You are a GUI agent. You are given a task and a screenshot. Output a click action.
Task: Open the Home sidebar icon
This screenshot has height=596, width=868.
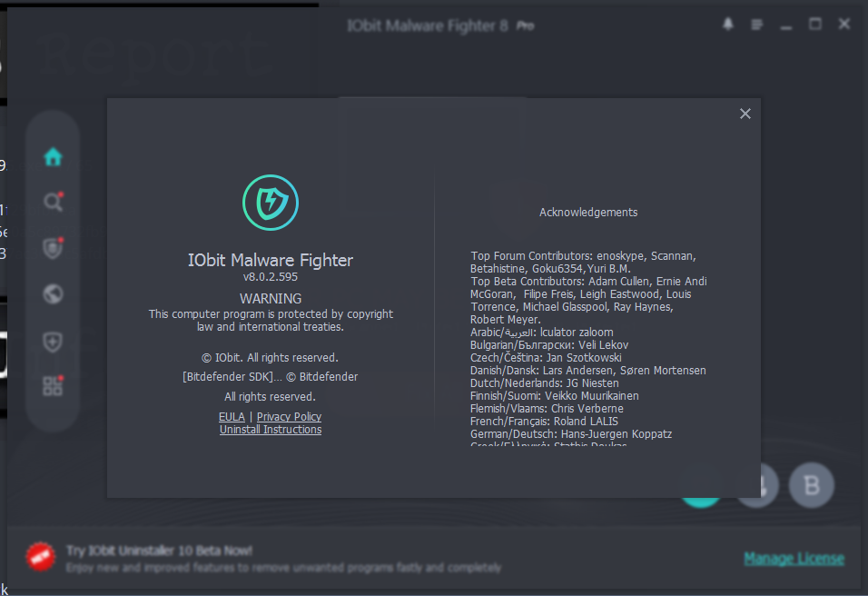tap(54, 157)
